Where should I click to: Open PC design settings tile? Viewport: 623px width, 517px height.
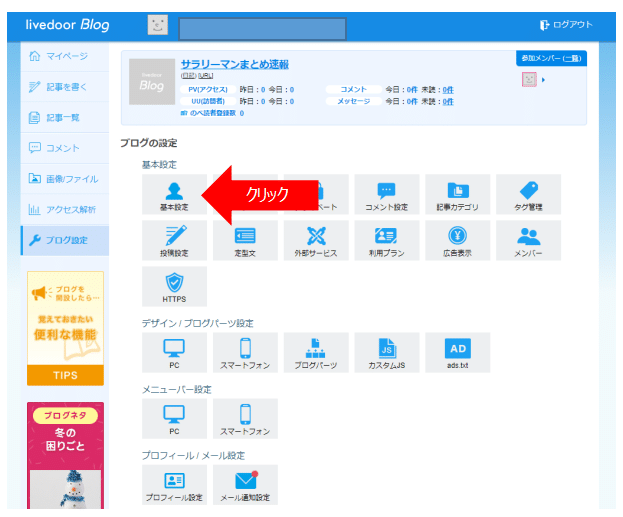point(174,352)
